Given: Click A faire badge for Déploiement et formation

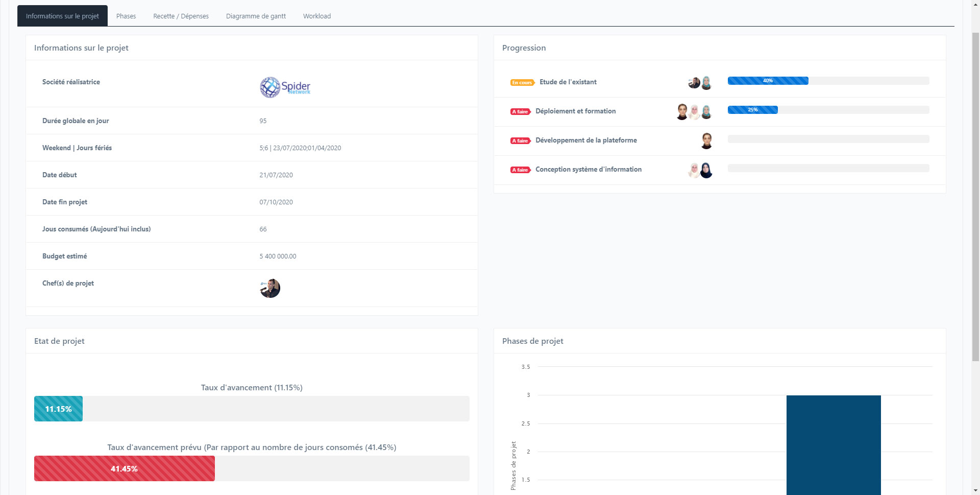Looking at the screenshot, I should (520, 111).
